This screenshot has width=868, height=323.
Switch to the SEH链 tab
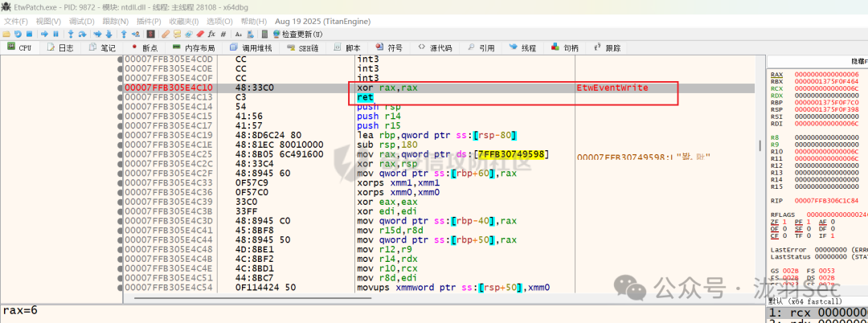(x=302, y=48)
